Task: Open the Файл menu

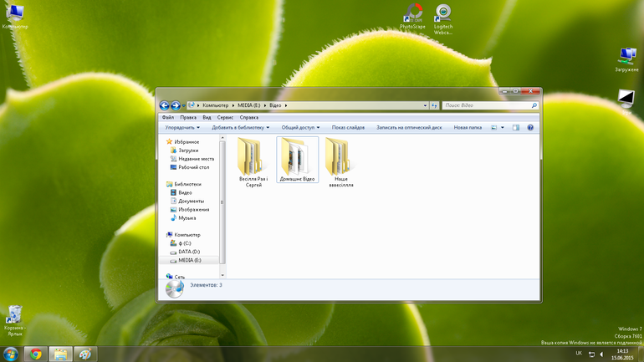Action: (x=168, y=117)
